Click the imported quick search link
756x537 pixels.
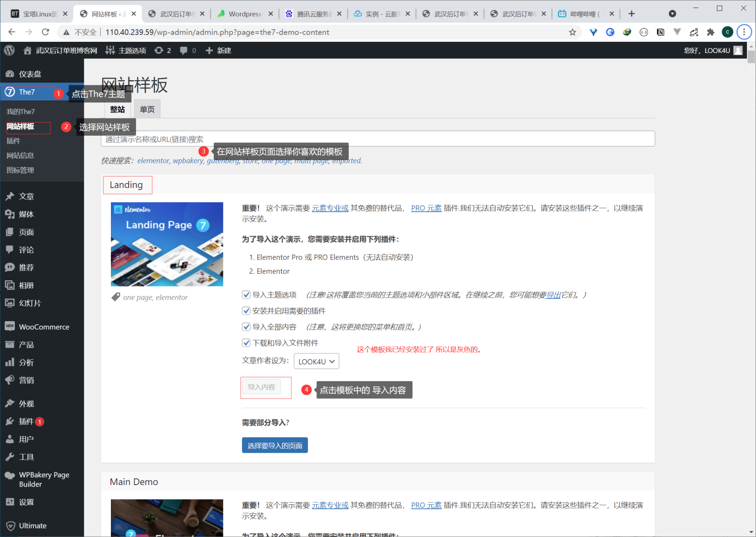pos(347,161)
